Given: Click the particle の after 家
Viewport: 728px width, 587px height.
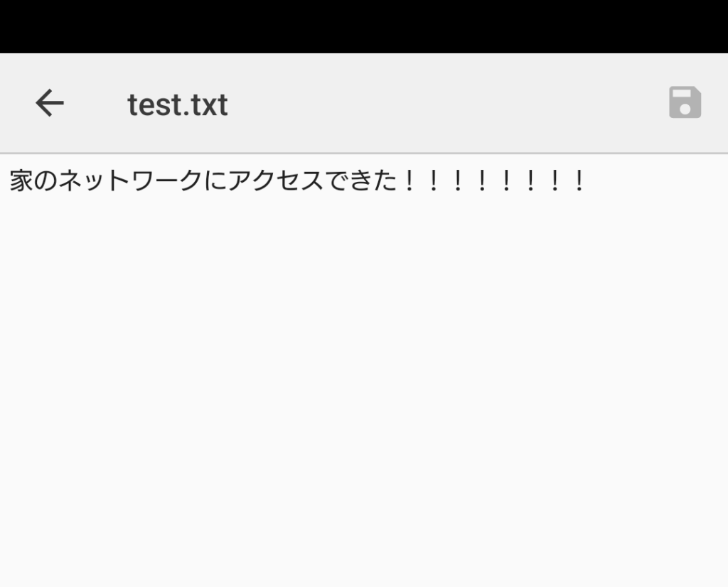Looking at the screenshot, I should [x=45, y=182].
